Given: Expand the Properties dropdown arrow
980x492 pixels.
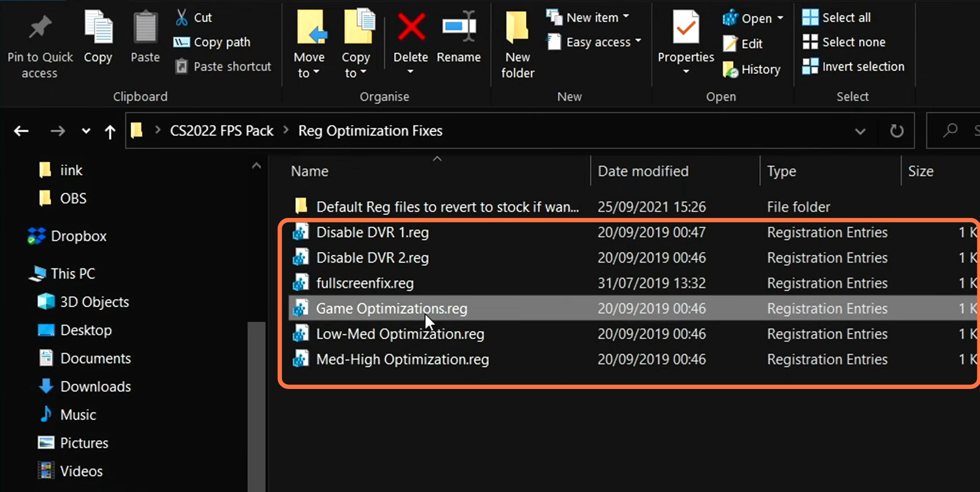Looking at the screenshot, I should (686, 71).
